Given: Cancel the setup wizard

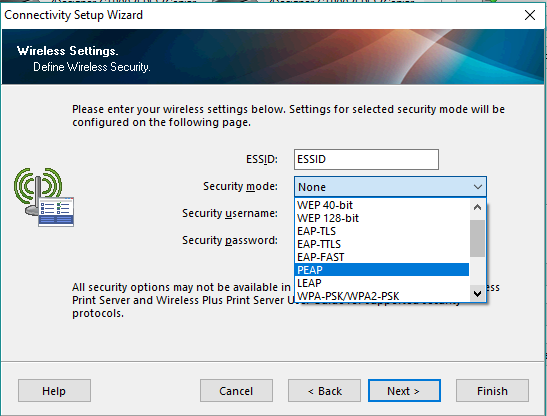Looking at the screenshot, I should click(236, 391).
